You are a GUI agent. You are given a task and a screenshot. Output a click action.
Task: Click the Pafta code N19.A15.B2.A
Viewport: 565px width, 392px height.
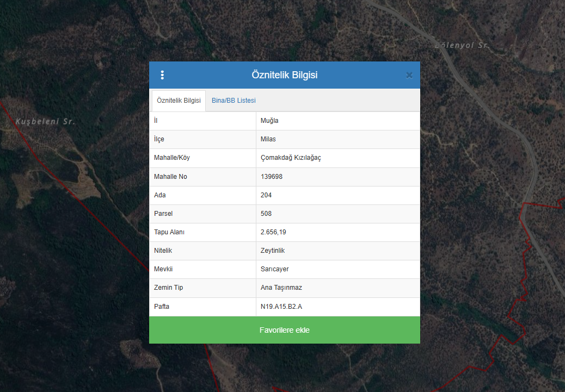(x=281, y=307)
